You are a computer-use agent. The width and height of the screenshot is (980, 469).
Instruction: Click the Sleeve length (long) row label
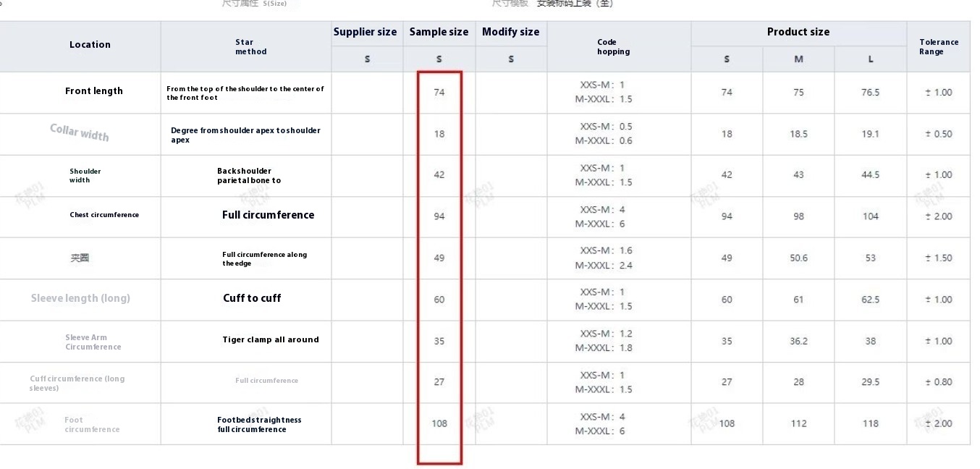pyautogui.click(x=80, y=298)
